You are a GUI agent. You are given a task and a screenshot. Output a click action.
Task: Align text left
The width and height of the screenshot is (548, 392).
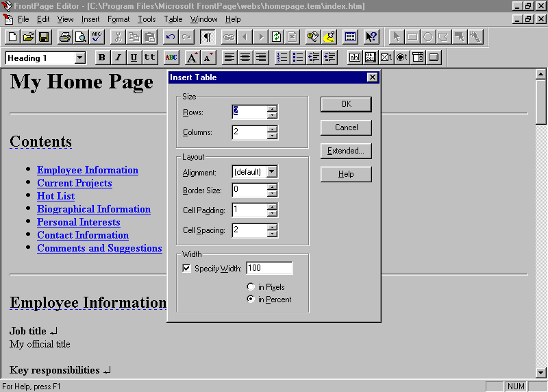coord(229,58)
